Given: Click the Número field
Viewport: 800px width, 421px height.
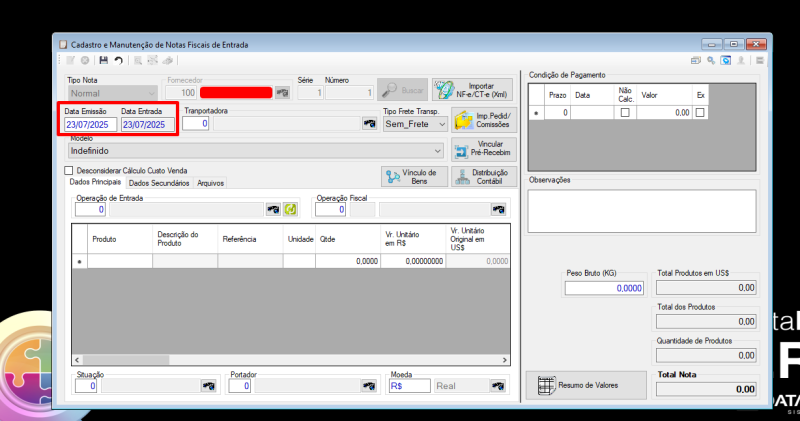Looking at the screenshot, I should (349, 93).
